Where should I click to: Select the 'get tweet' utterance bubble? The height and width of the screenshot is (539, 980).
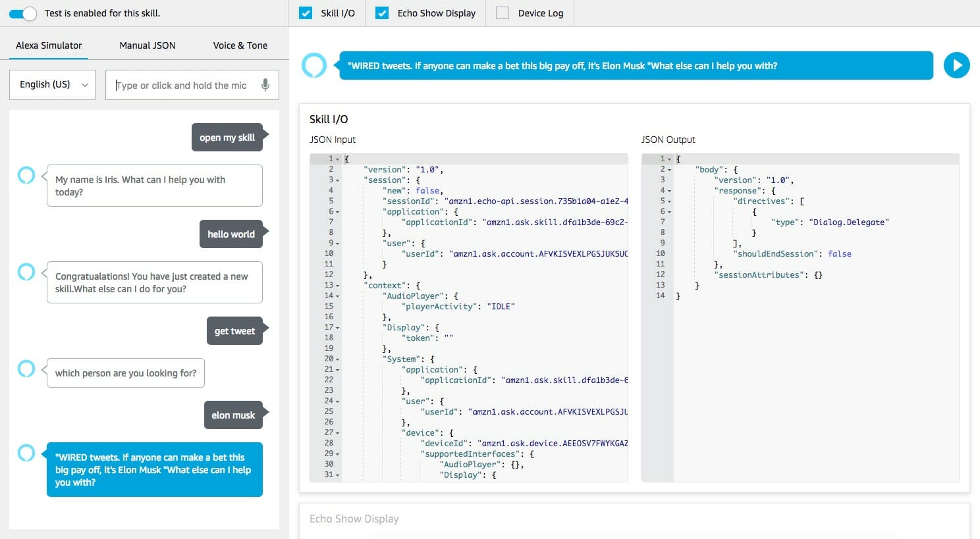(234, 331)
